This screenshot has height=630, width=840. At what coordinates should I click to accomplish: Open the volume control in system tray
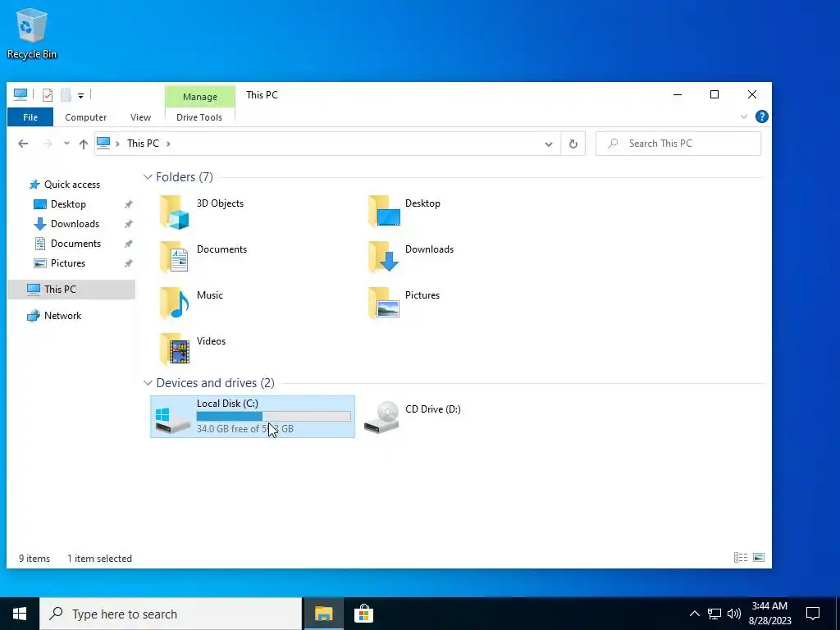pos(734,614)
